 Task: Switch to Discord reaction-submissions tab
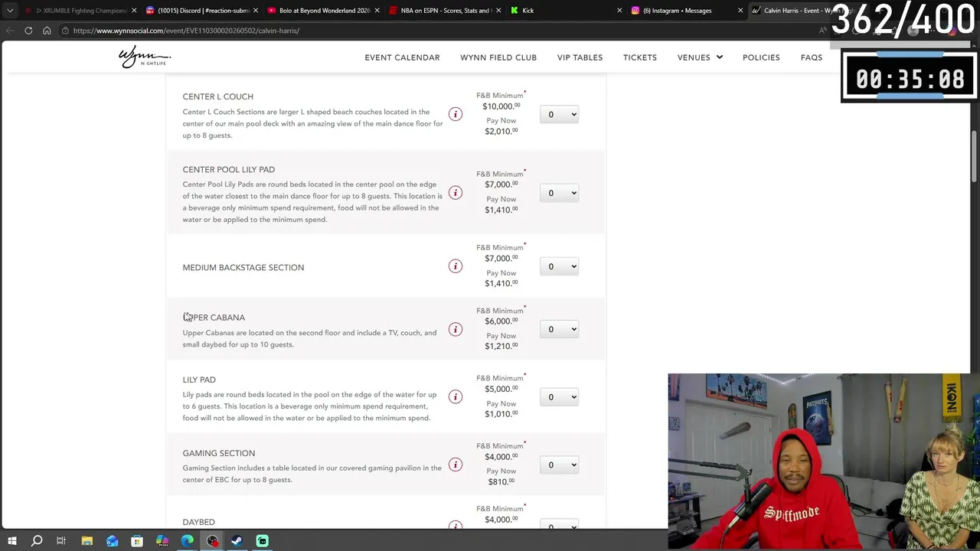click(x=201, y=11)
